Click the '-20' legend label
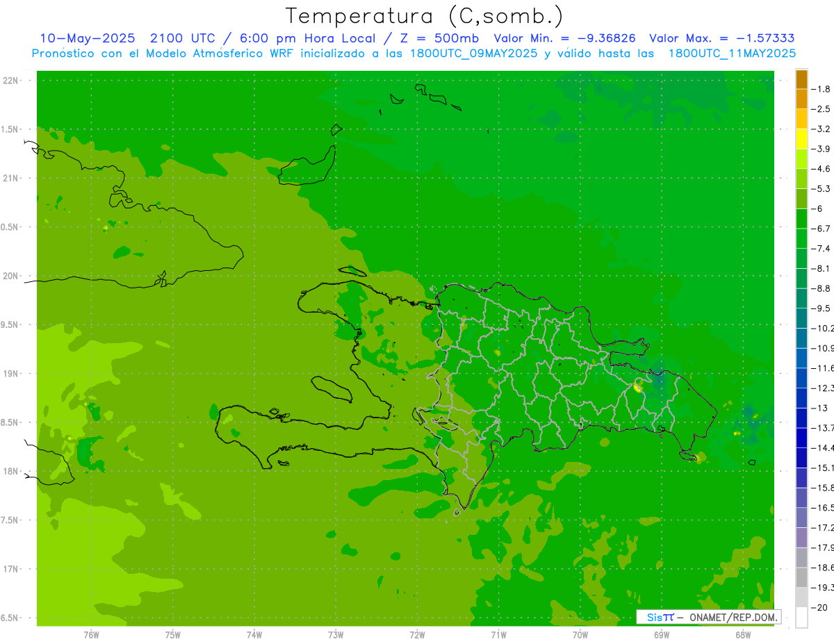Screen dimensions: 834x644 pyautogui.click(x=819, y=608)
